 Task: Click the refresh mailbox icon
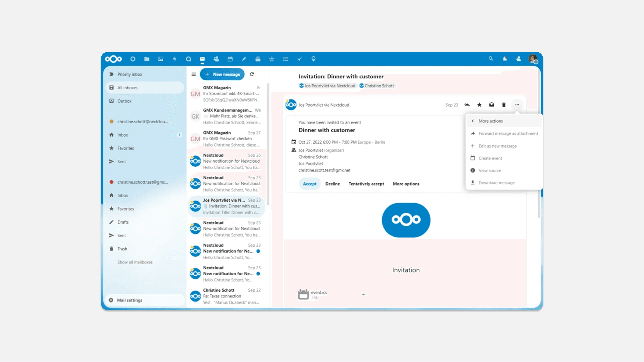252,74
